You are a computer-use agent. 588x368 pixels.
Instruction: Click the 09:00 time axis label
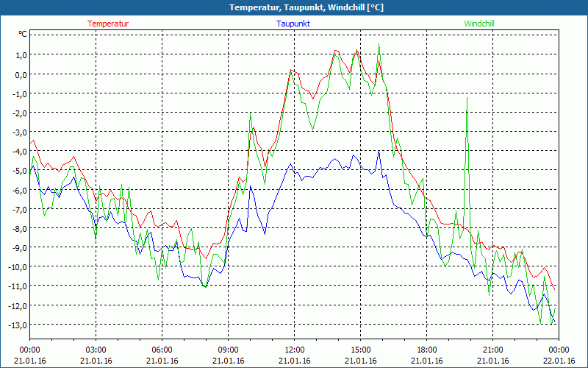(228, 350)
